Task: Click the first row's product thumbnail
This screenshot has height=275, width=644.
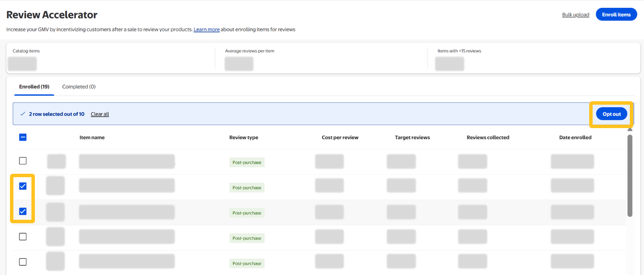Action: pyautogui.click(x=56, y=161)
